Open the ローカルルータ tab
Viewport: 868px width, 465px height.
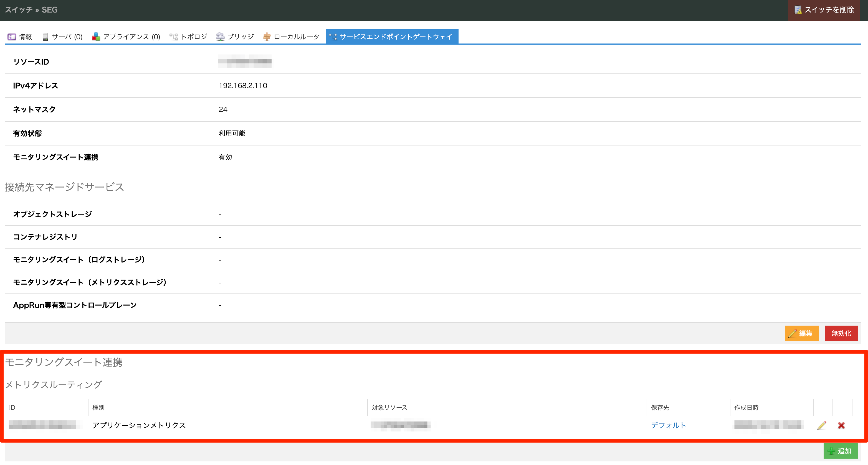pos(296,37)
